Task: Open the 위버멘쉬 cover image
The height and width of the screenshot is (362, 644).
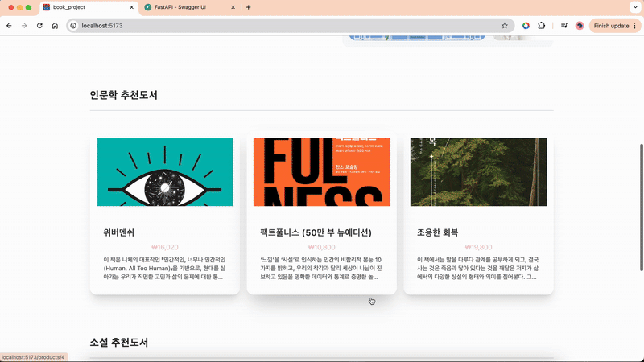Action: [165, 172]
